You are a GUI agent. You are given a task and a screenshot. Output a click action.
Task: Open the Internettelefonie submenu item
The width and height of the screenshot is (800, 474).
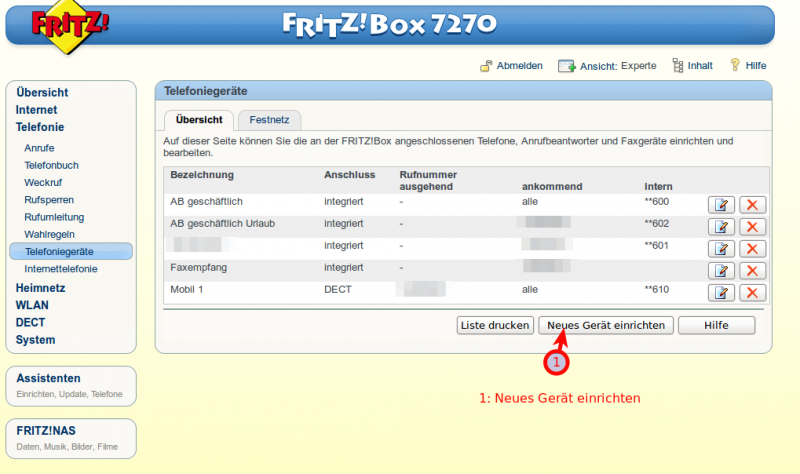(x=61, y=269)
